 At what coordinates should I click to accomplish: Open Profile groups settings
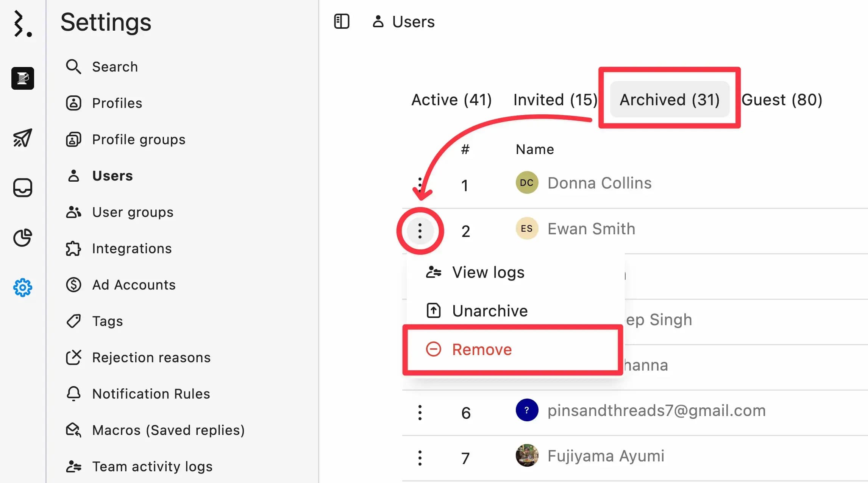tap(139, 139)
